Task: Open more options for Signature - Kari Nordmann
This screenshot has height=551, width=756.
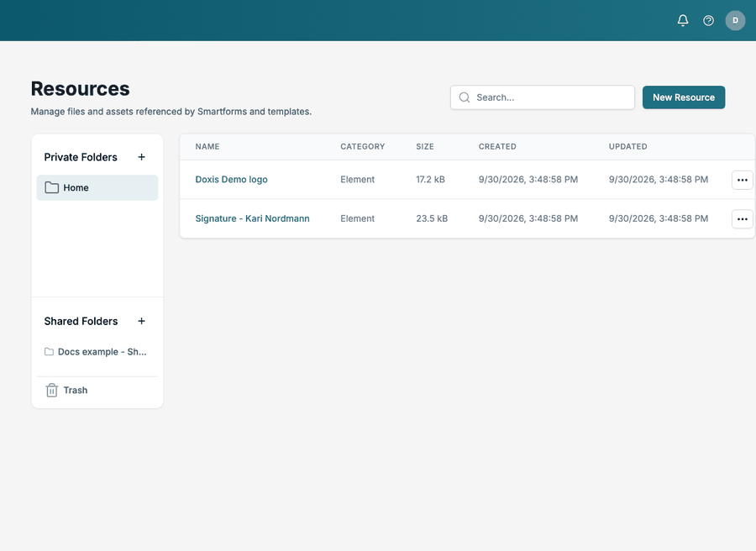Action: coord(743,219)
